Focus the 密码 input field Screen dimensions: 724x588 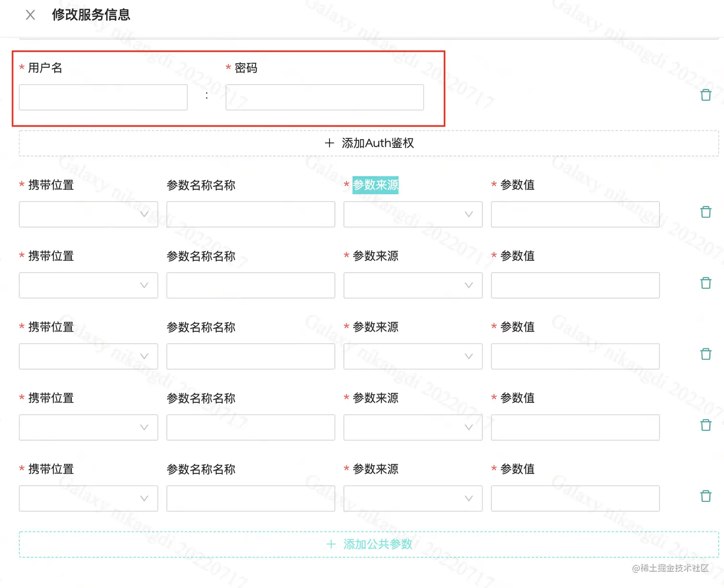325,97
